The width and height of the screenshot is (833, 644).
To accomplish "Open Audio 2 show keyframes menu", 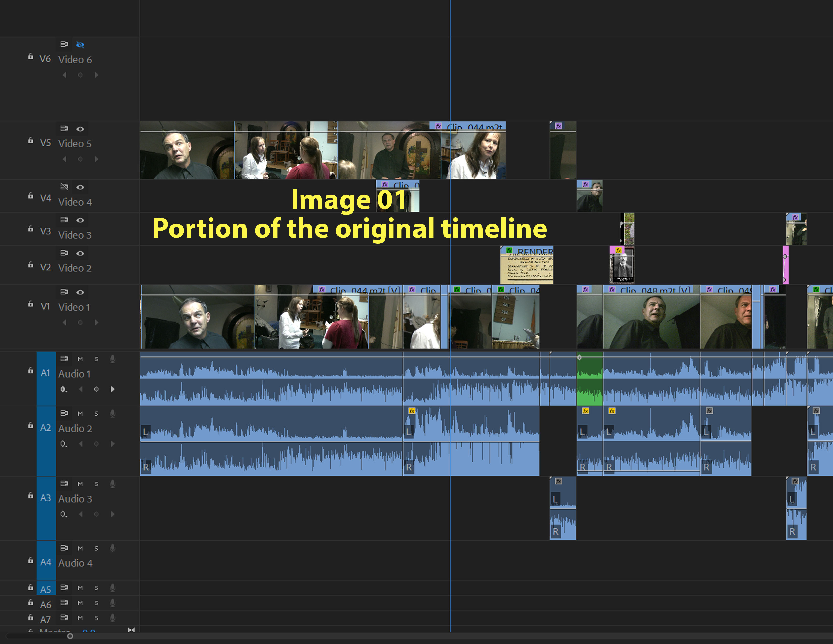I will [64, 444].
